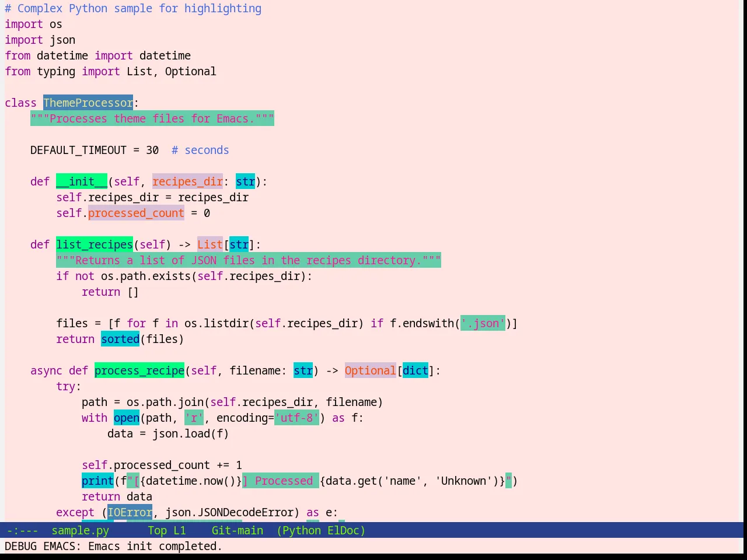747x560 pixels.
Task: Click the dict type inside Optional brackets
Action: [x=416, y=370]
